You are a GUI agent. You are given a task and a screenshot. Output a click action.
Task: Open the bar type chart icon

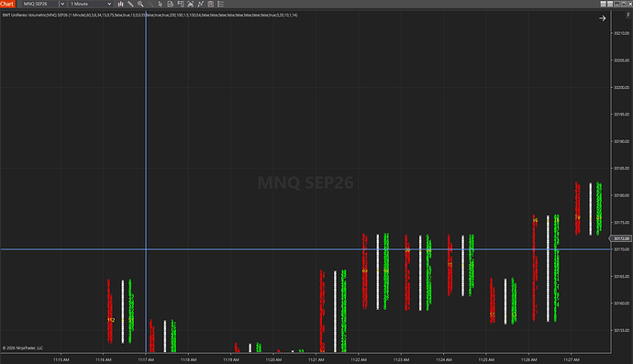tap(120, 4)
